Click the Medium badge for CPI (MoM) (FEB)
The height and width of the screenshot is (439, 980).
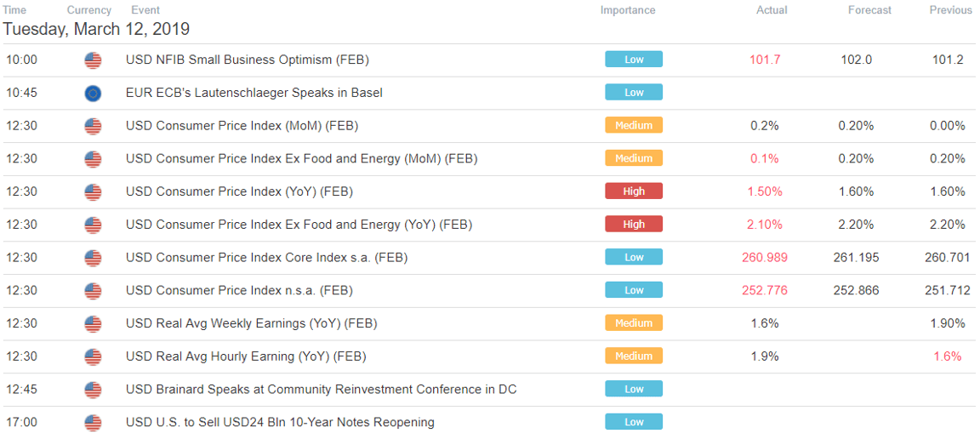click(634, 125)
